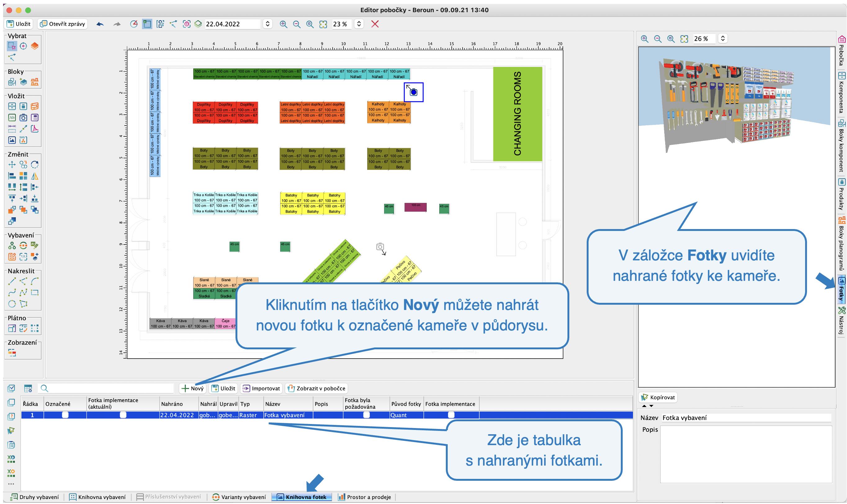The height and width of the screenshot is (504, 847).
Task: Click the Uložit button above photo table
Action: click(223, 388)
